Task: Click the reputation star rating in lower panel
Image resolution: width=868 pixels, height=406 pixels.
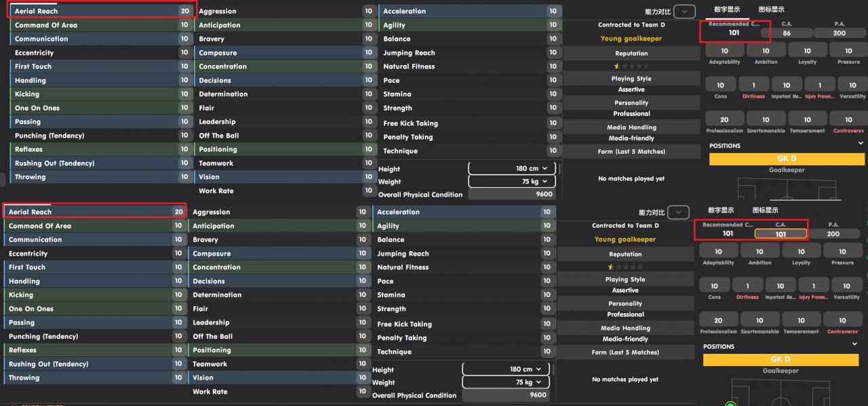Action: coord(625,267)
